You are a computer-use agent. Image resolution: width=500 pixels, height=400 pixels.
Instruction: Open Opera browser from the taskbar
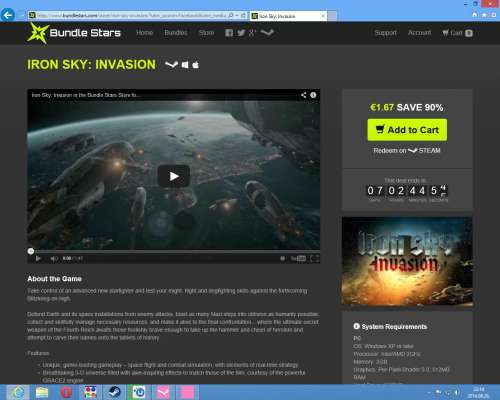coord(66,392)
